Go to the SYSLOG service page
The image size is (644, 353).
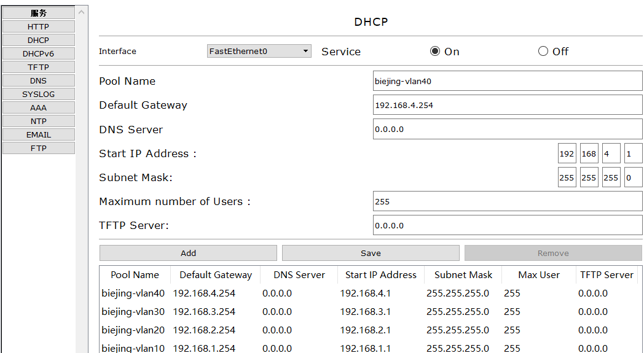tap(38, 94)
